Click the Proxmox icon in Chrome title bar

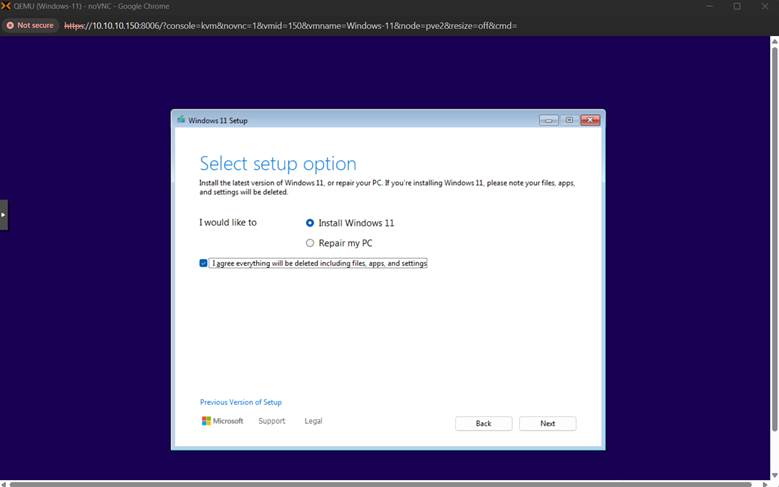(x=6, y=6)
